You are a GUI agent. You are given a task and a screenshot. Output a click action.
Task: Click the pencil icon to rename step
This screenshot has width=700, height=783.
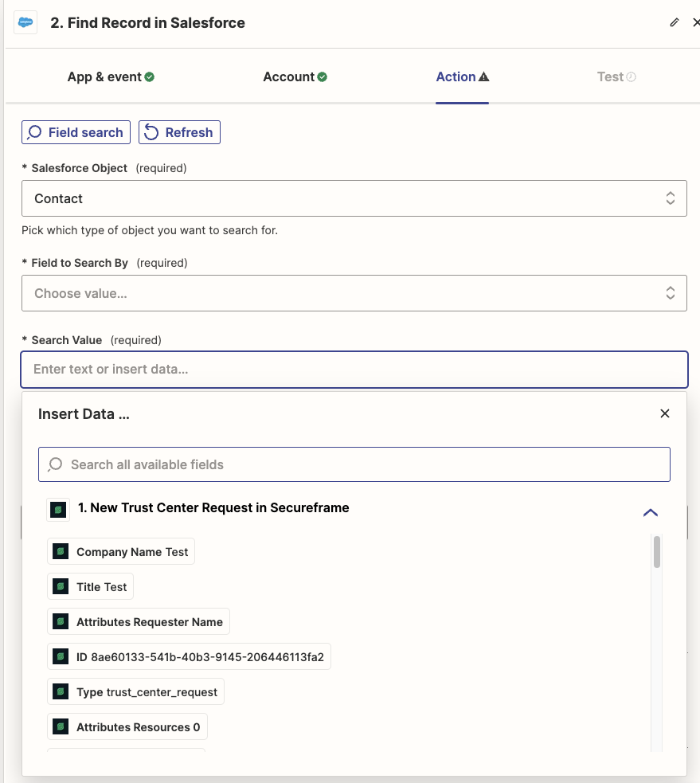(674, 22)
